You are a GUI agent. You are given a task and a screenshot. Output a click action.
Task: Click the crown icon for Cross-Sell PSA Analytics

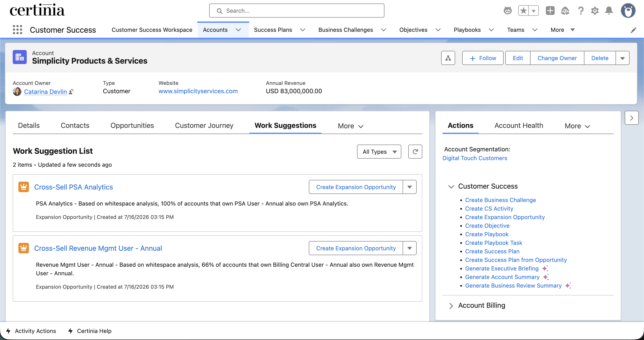pos(23,187)
